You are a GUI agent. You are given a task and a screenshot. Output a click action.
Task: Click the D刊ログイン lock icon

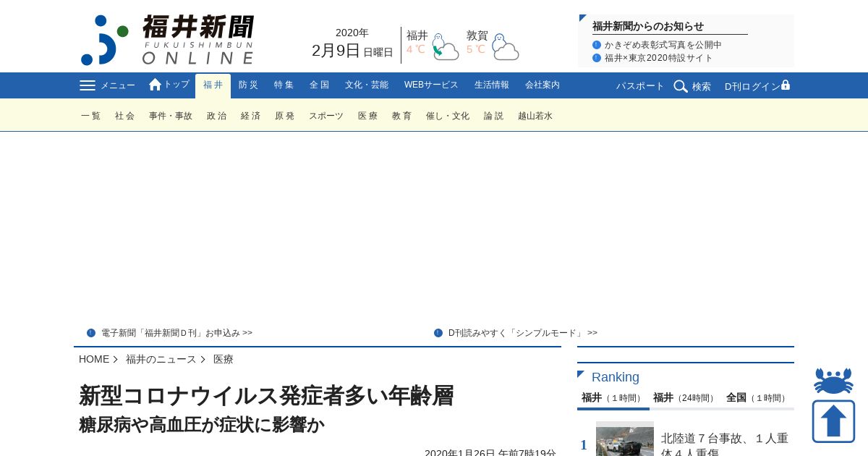pyautogui.click(x=786, y=85)
